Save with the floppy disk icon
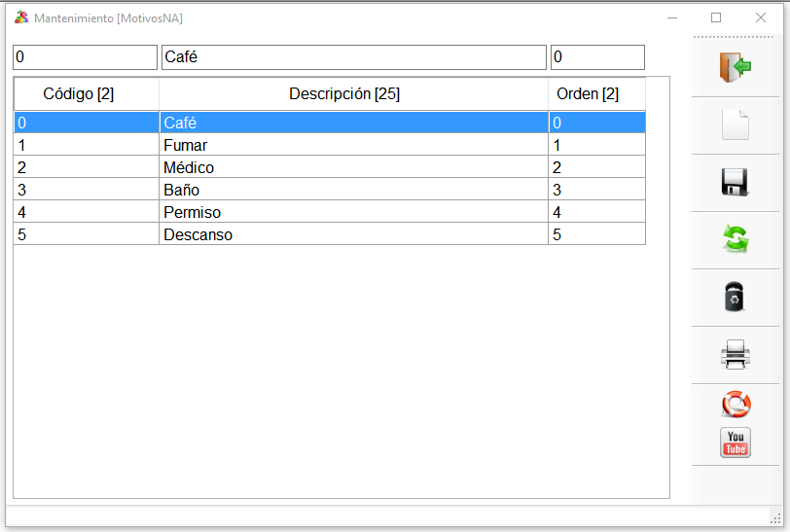Viewport: 790px width, 532px height. pyautogui.click(x=736, y=182)
